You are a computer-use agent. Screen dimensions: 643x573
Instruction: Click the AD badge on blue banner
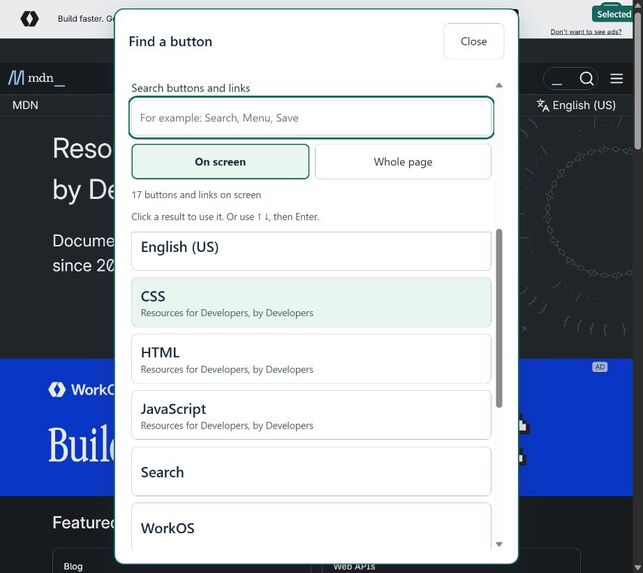coord(600,367)
